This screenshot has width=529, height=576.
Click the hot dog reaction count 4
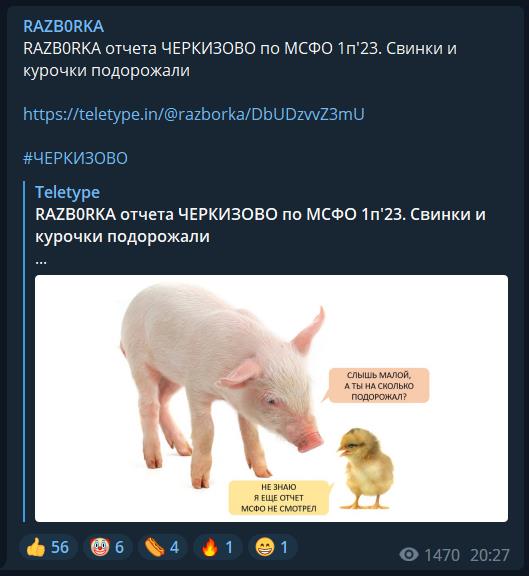coord(174,547)
